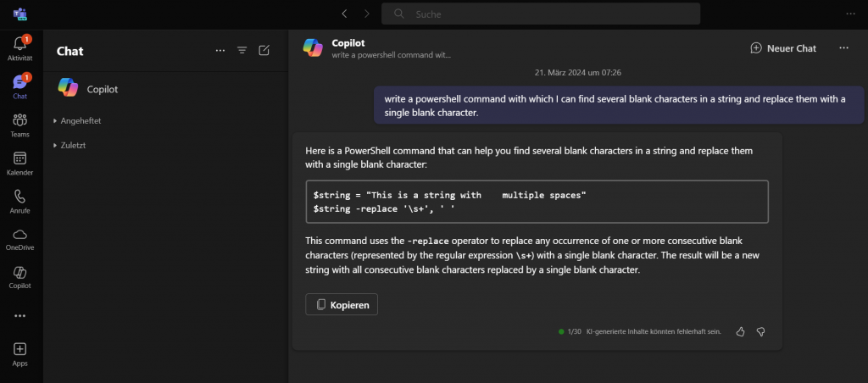868x383 pixels.
Task: Open the Chat panel more options menu
Action: pyautogui.click(x=220, y=51)
